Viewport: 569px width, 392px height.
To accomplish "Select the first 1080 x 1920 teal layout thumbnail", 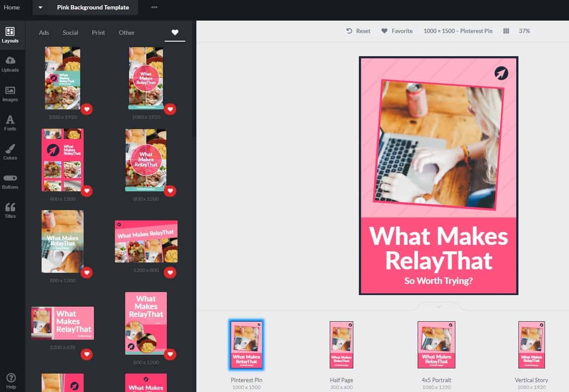I will pyautogui.click(x=63, y=78).
